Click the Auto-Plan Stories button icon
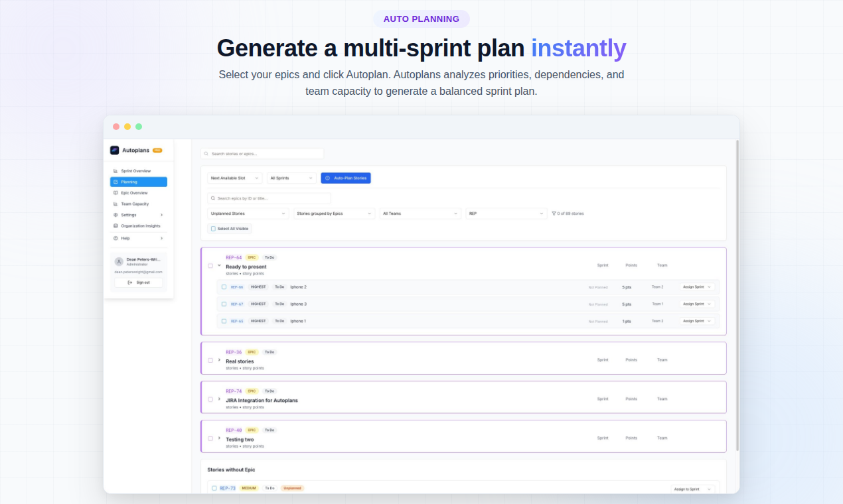The width and height of the screenshot is (843, 504). click(x=327, y=178)
